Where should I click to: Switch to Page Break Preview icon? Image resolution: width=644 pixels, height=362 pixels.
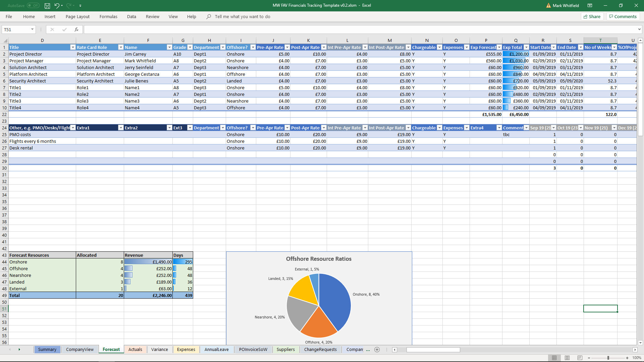[x=580, y=358]
